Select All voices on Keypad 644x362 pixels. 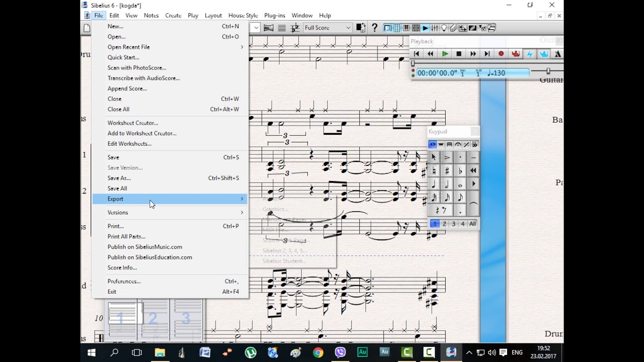(x=472, y=224)
